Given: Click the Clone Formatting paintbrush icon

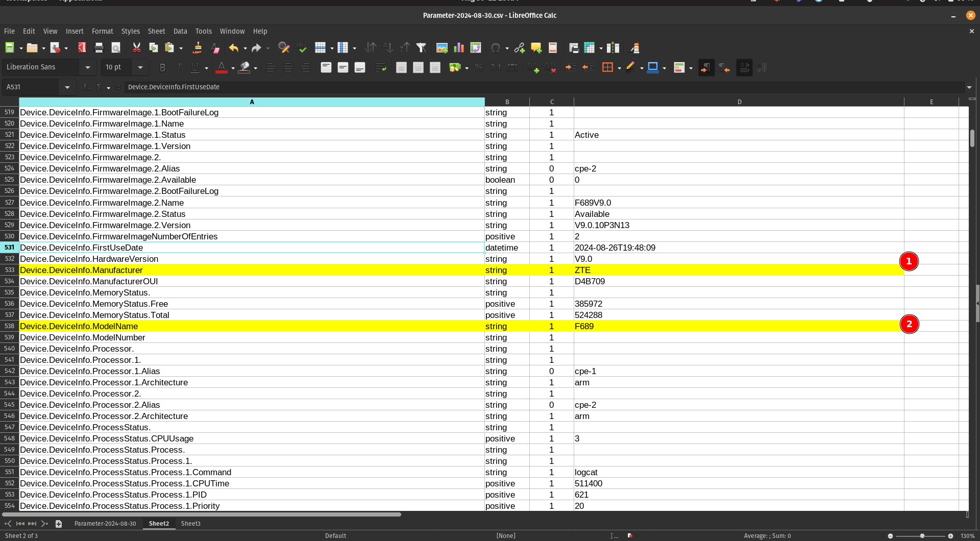Looking at the screenshot, I should [197, 48].
